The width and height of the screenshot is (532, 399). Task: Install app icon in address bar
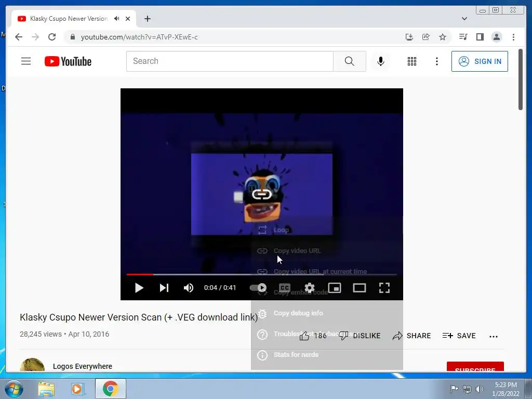pos(409,37)
